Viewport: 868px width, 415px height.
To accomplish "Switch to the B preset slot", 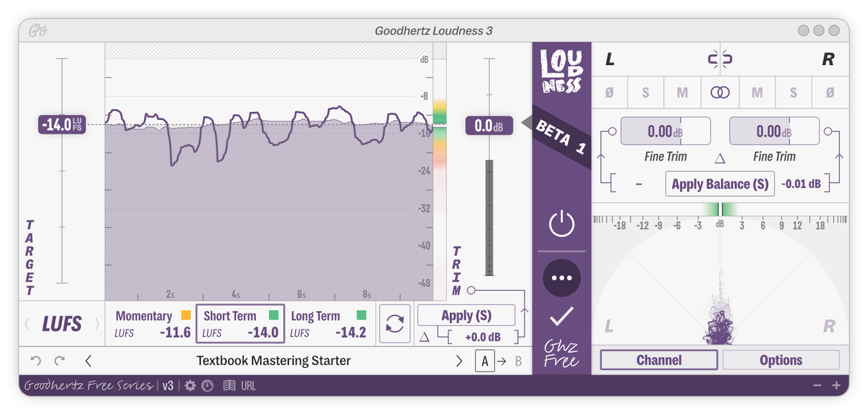I will click(518, 360).
